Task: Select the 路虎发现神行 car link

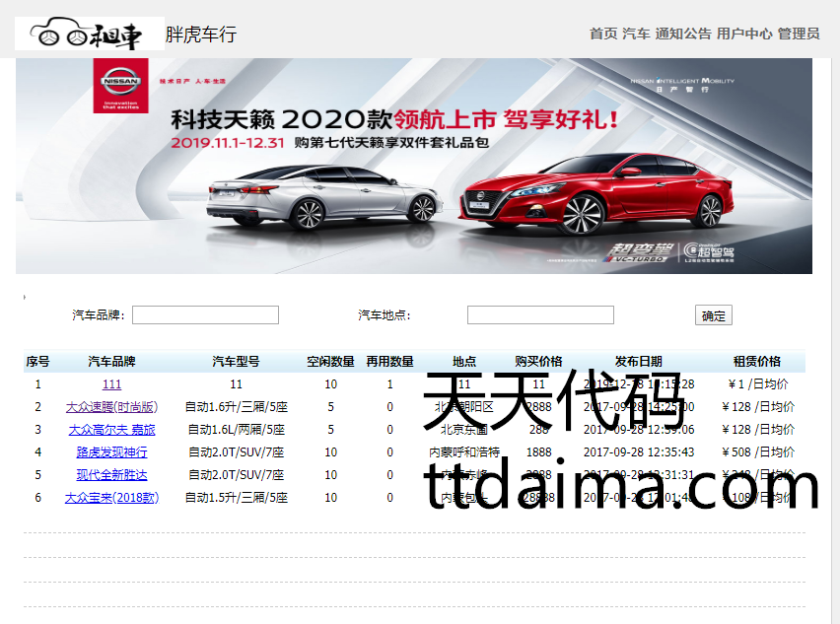Action: (111, 452)
